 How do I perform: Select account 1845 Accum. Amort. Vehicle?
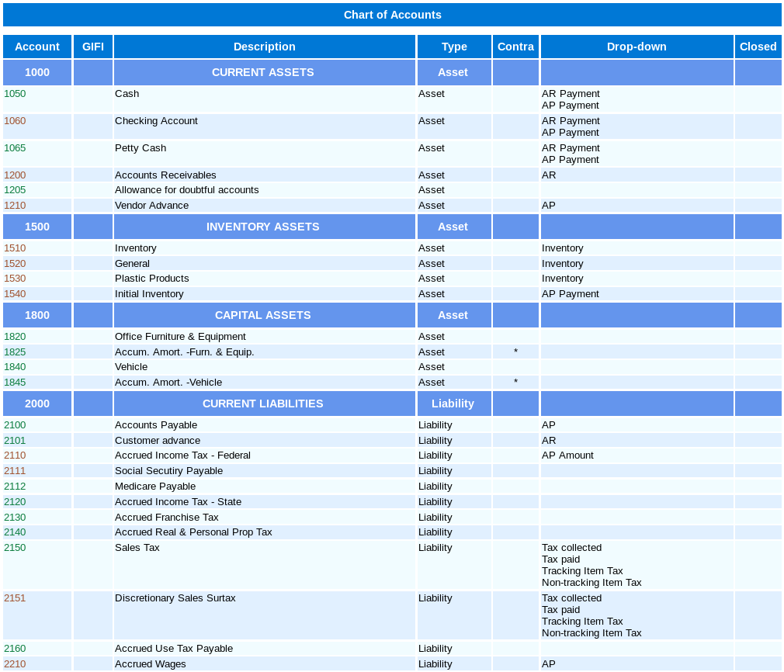tap(15, 383)
